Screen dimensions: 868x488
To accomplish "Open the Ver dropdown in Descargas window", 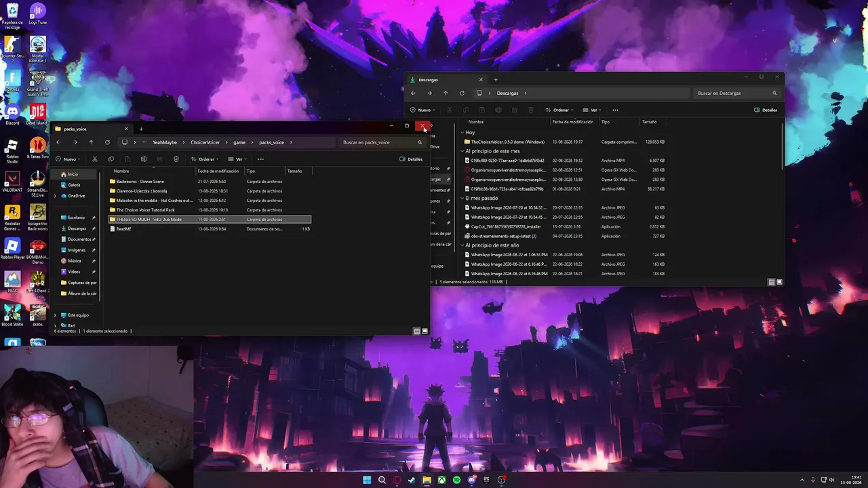I will (592, 110).
